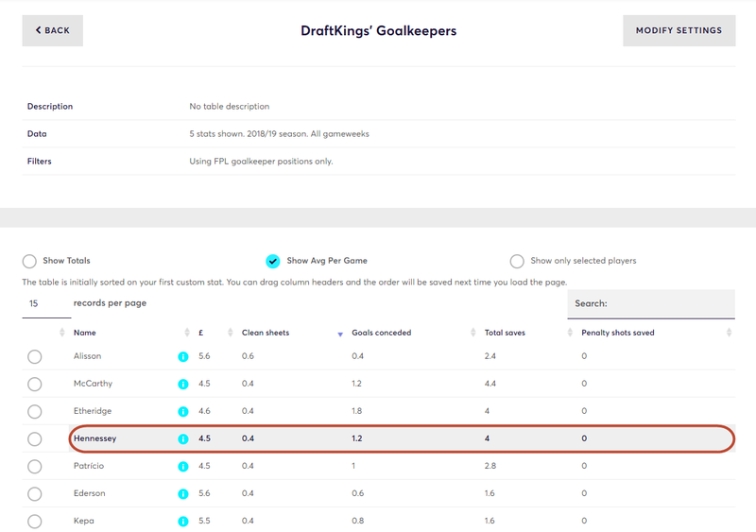The height and width of the screenshot is (532, 756).
Task: Open Kepa's player info icon
Action: pos(183,522)
